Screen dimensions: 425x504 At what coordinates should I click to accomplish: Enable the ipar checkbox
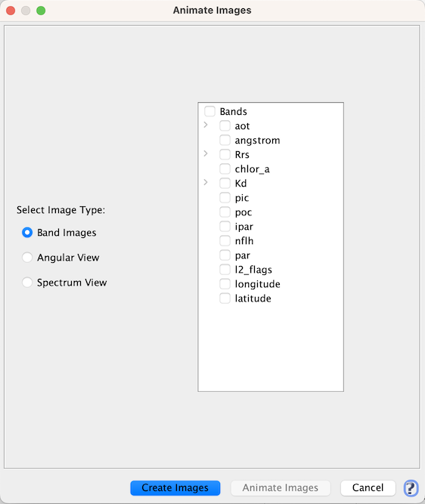click(225, 226)
